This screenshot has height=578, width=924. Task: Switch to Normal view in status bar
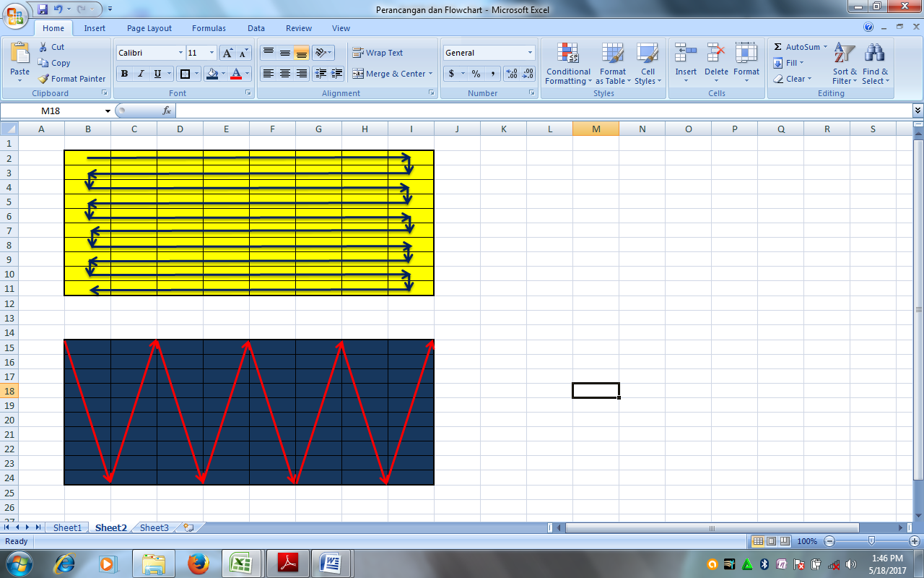pos(758,541)
